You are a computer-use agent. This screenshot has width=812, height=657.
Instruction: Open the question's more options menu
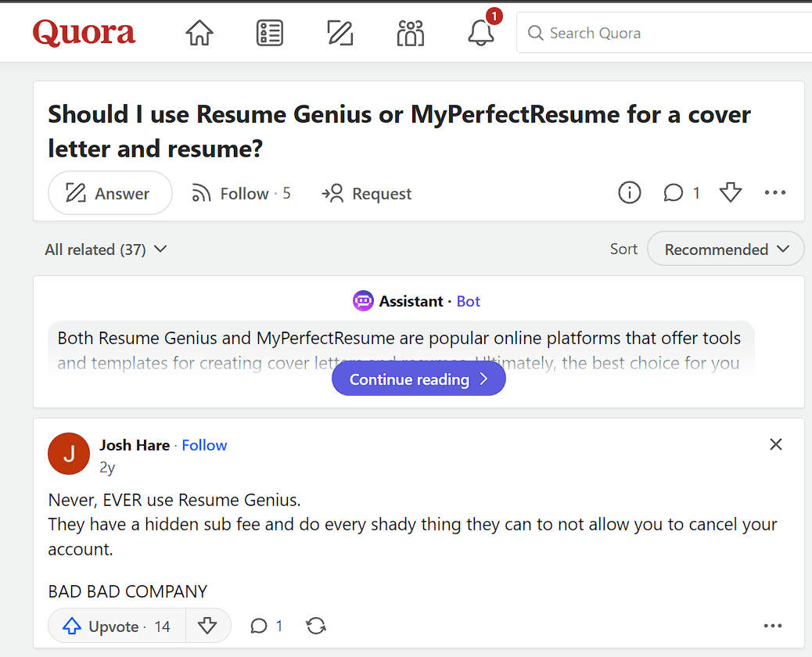pos(774,193)
